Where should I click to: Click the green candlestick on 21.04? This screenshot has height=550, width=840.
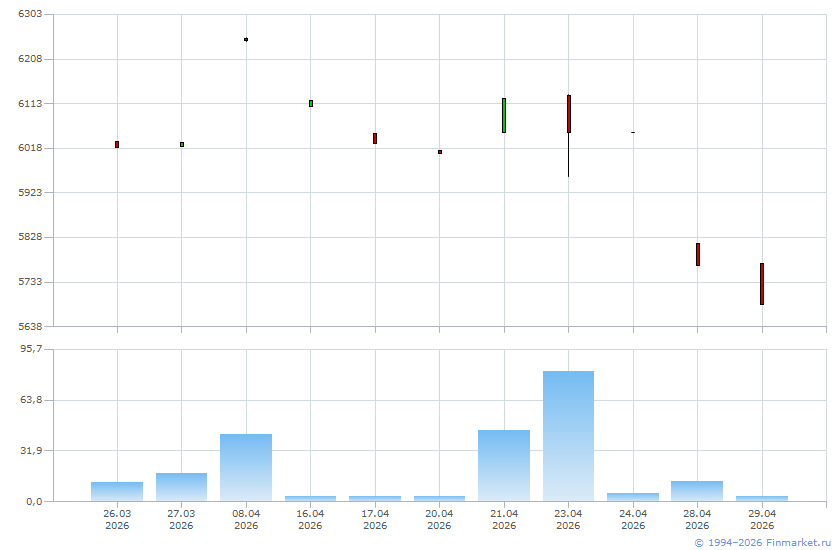pyautogui.click(x=504, y=115)
